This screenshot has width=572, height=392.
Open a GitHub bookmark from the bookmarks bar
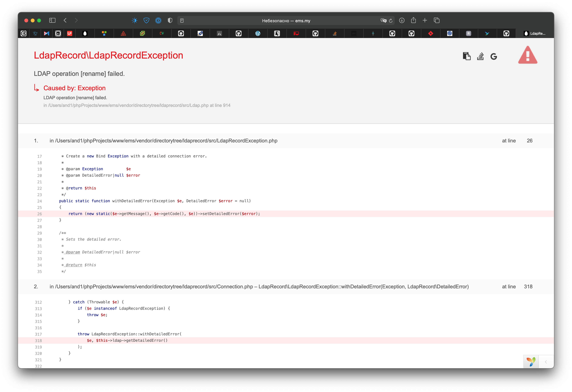181,33
